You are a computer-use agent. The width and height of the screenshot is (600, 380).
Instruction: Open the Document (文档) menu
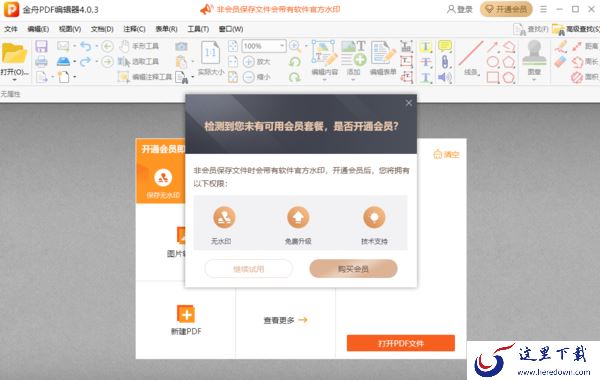tap(102, 29)
